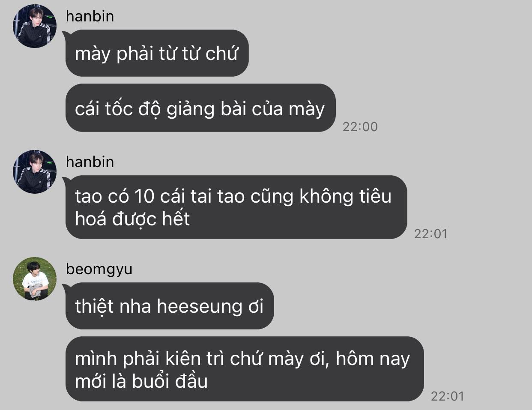Image resolution: width=532 pixels, height=410 pixels.
Task: Click the 22:01 timestamp after hanbin's message
Action: coord(431,233)
